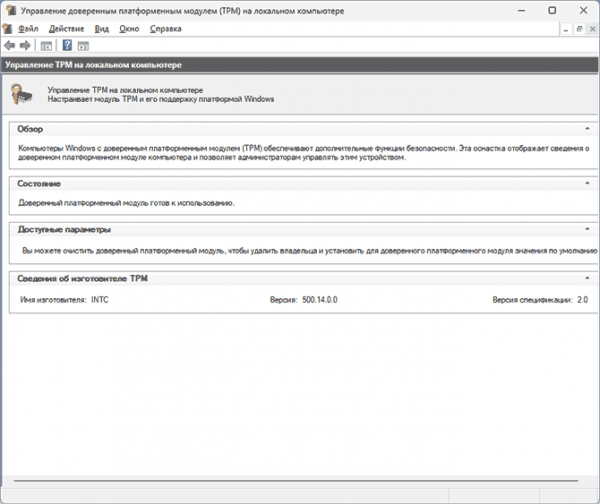Click the Forward arrow toolbar icon
Viewport: 600px width, 504px height.
click(x=25, y=46)
